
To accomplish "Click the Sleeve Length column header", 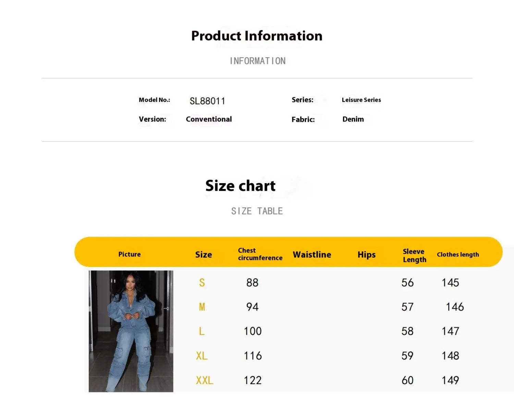I will (414, 255).
